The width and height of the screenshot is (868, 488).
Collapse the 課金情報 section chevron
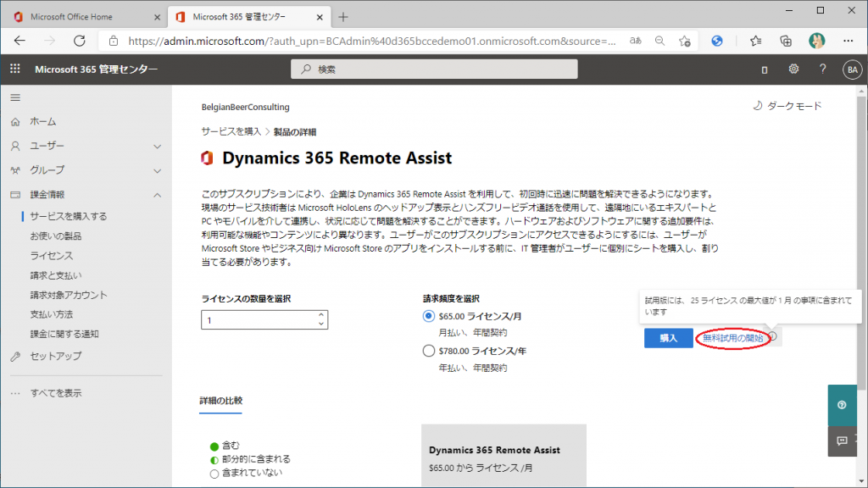click(157, 195)
